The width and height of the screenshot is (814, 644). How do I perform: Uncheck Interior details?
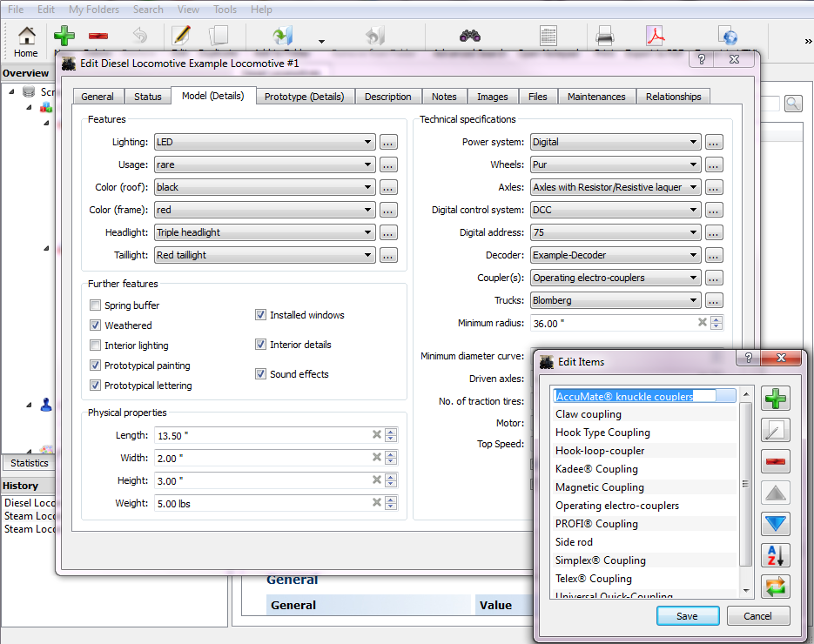pos(260,345)
